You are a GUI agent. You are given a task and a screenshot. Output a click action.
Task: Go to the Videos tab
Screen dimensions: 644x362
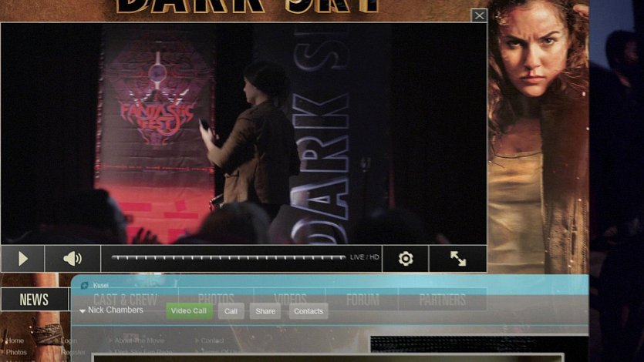(290, 300)
